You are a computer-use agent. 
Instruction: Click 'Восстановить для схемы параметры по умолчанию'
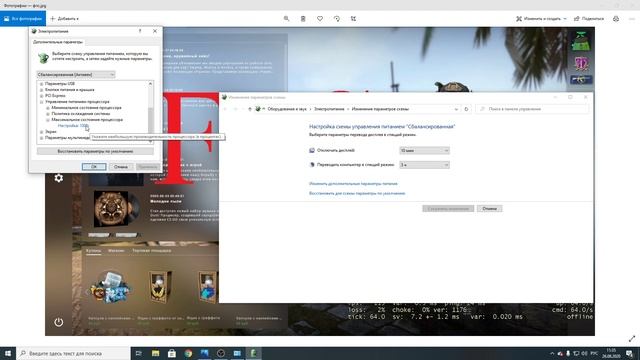(x=357, y=193)
